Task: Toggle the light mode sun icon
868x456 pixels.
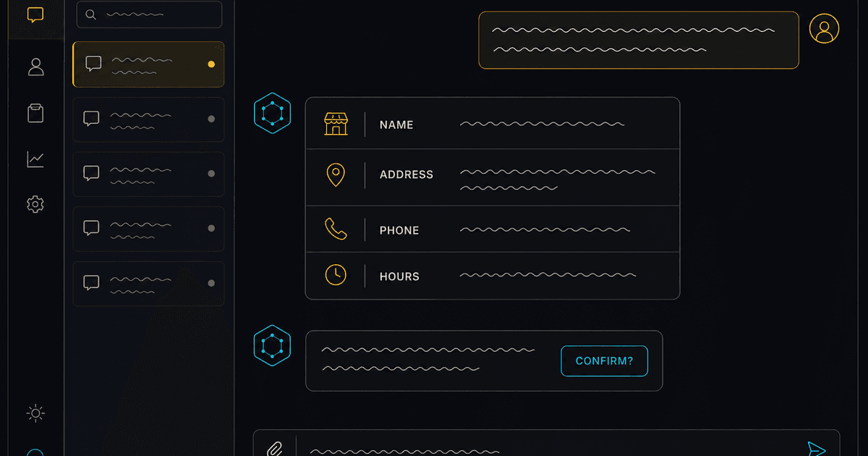Action: 35,413
